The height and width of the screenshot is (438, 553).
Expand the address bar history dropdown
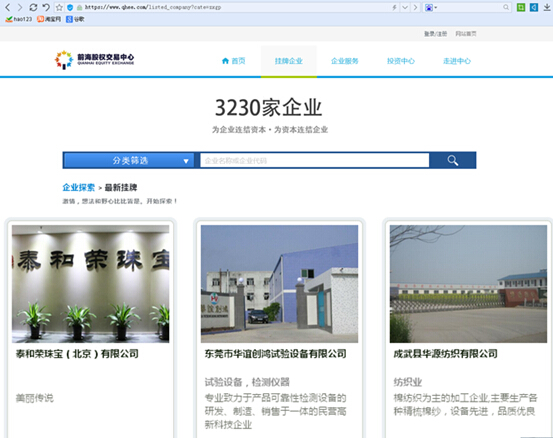(x=405, y=7)
